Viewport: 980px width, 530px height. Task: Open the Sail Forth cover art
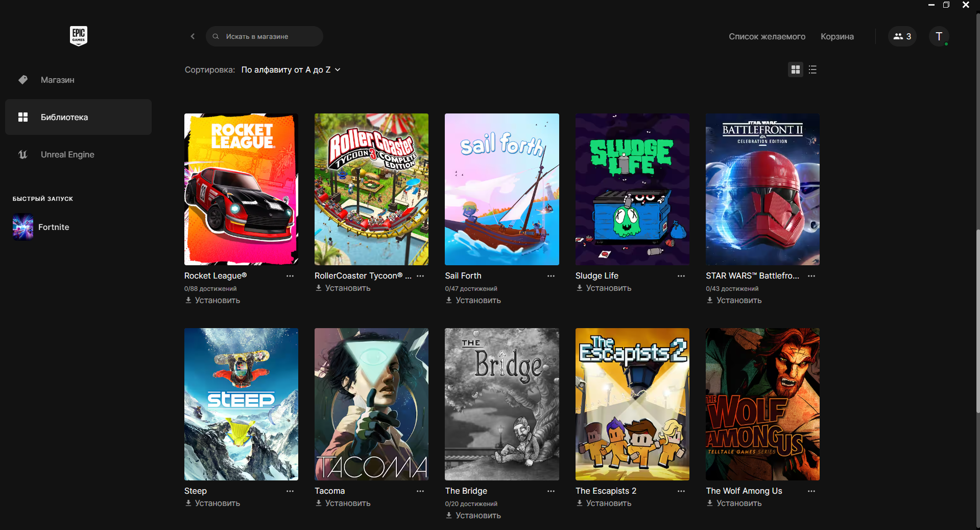502,189
